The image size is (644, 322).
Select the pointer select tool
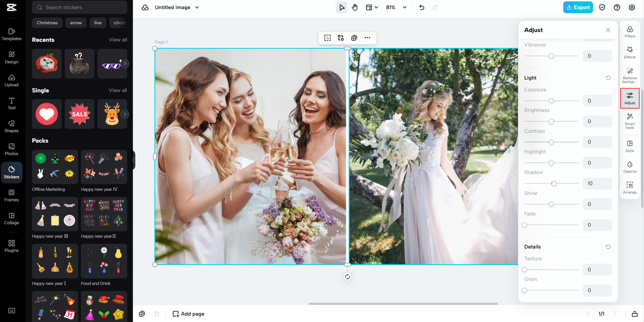[342, 8]
